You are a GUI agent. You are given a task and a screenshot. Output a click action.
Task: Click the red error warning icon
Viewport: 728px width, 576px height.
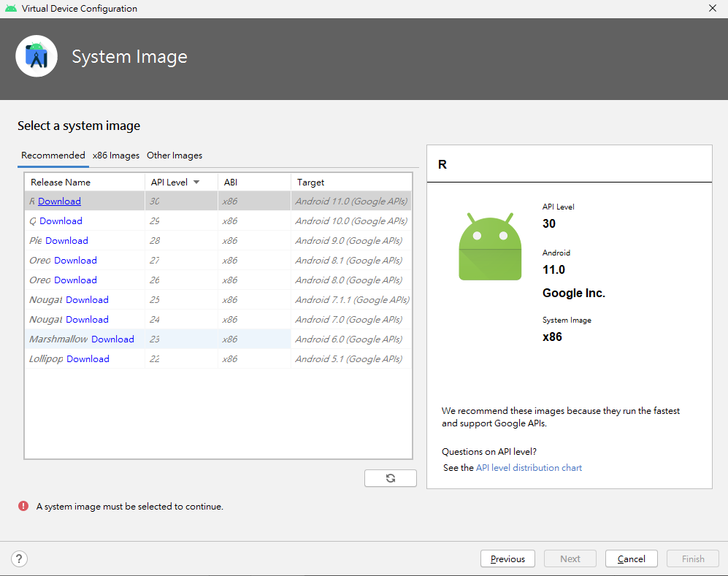click(23, 506)
